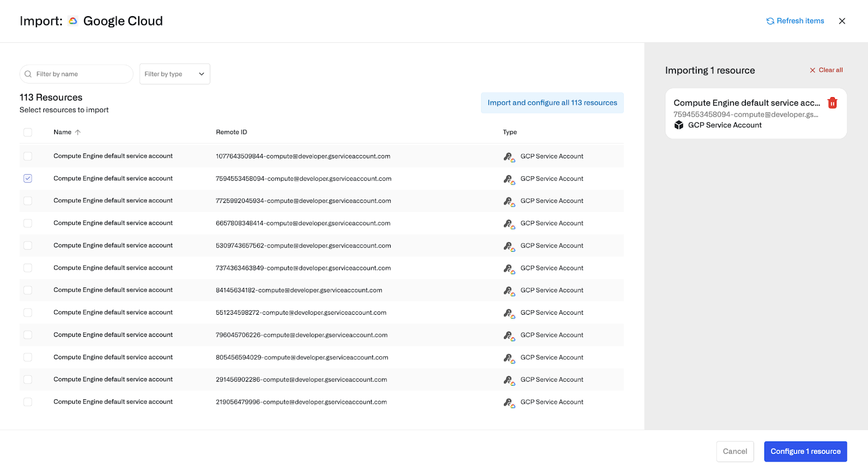The width and height of the screenshot is (868, 473).
Task: Click the Remote ID column header
Action: point(231,132)
